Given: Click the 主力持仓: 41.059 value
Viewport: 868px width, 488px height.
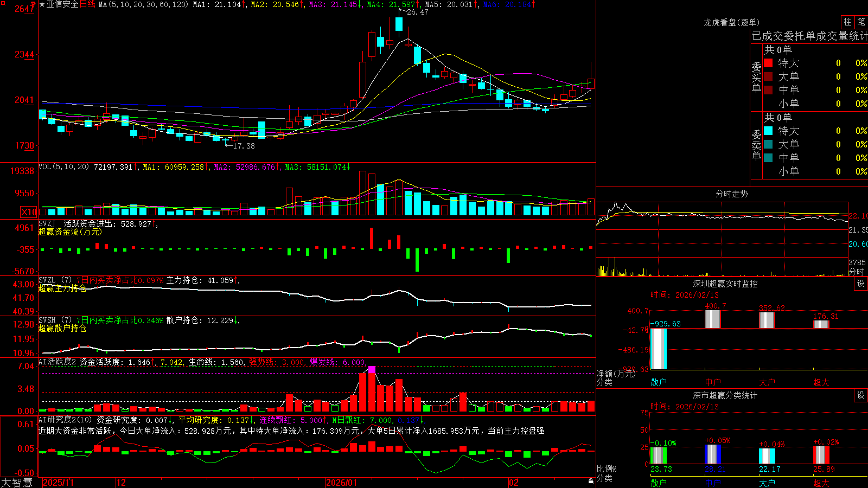Looking at the screenshot, I should click(x=200, y=280).
